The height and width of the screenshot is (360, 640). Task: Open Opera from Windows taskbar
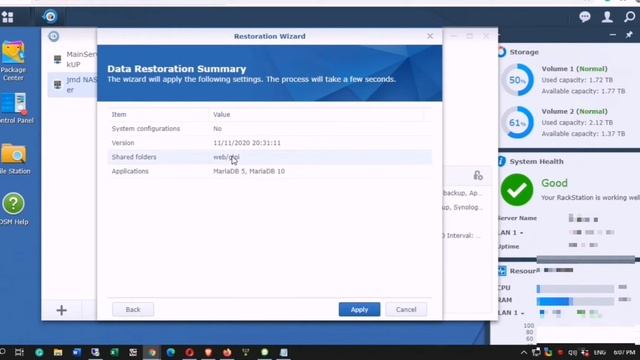pyautogui.click(x=189, y=352)
